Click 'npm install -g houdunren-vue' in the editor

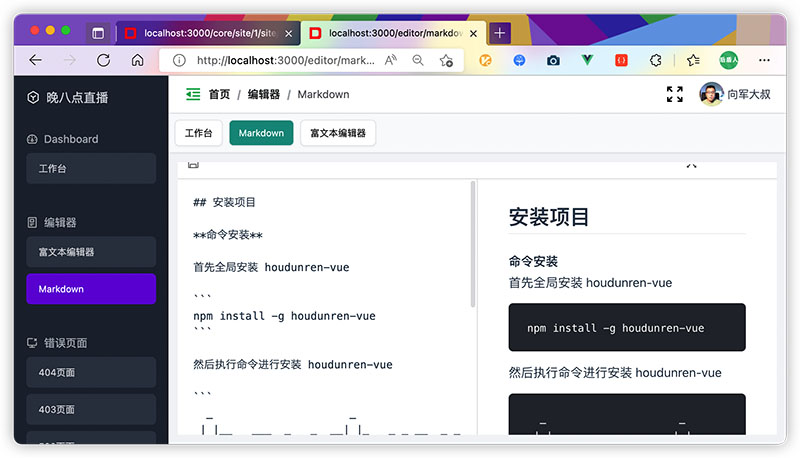point(284,316)
